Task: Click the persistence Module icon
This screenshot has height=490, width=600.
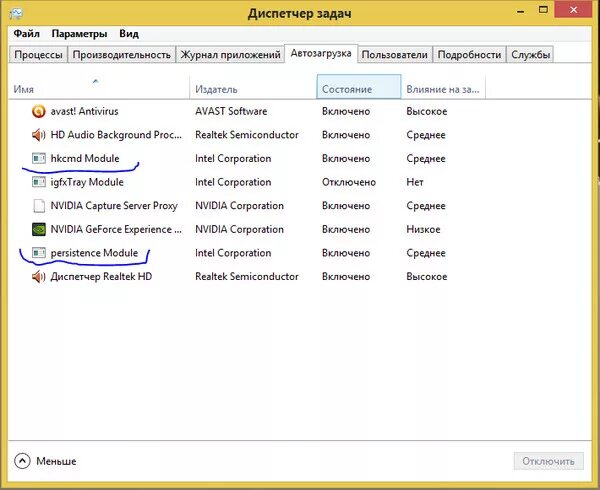Action: pyautogui.click(x=39, y=253)
